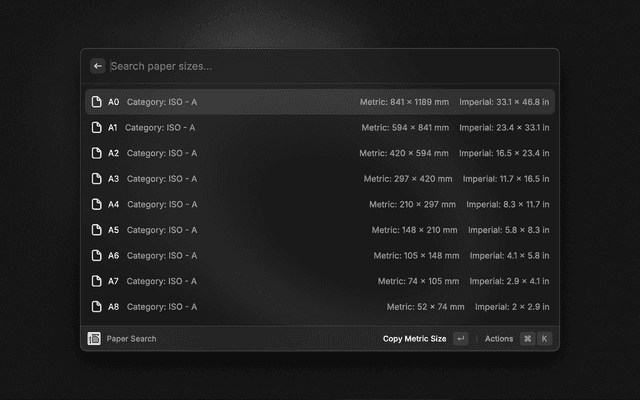Click the A7 paper document icon

[x=97, y=281]
